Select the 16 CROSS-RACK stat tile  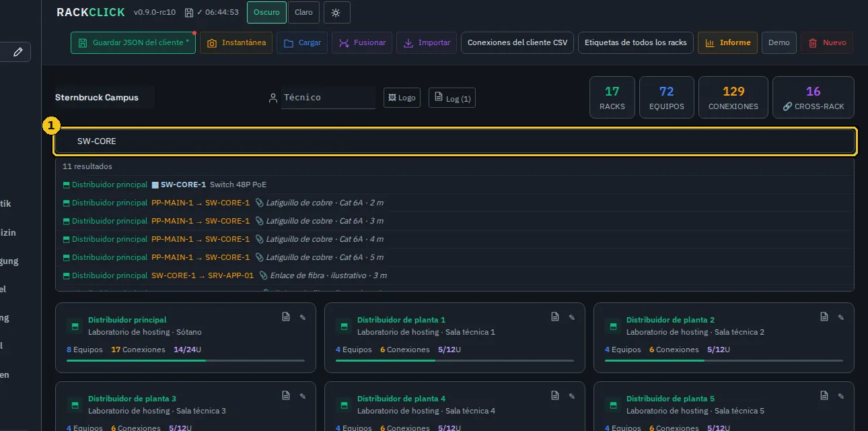tap(813, 98)
